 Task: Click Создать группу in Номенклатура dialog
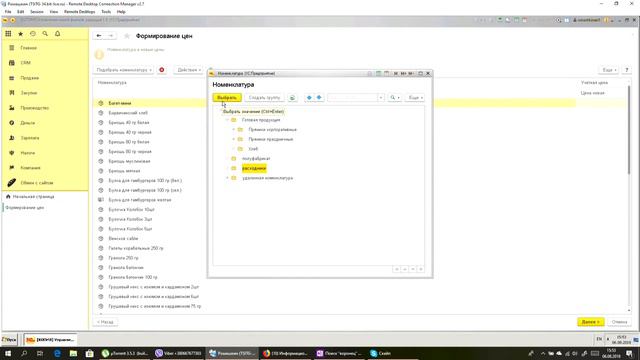(264, 98)
